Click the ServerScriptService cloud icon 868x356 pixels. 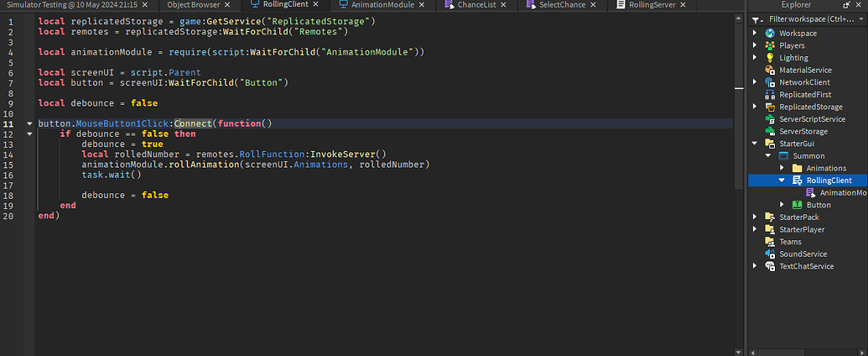click(x=770, y=119)
